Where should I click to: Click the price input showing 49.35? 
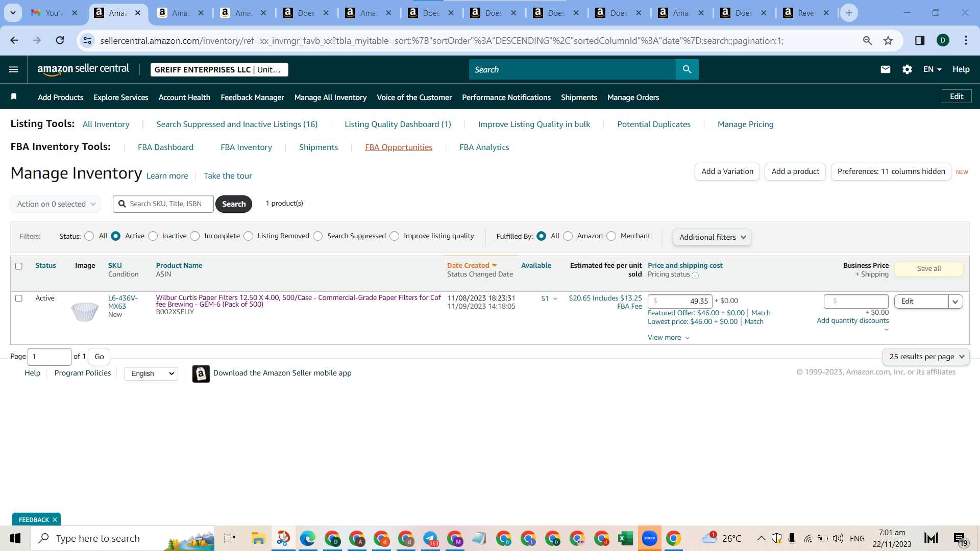(680, 301)
